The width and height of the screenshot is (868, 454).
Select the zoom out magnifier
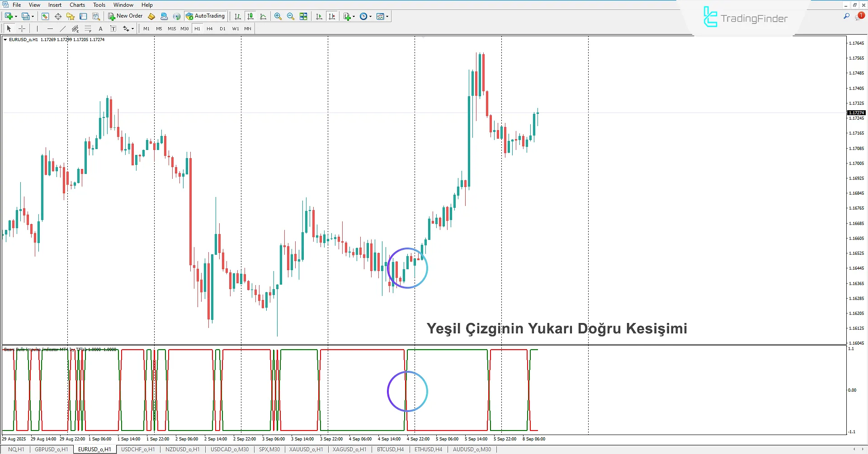(291, 16)
